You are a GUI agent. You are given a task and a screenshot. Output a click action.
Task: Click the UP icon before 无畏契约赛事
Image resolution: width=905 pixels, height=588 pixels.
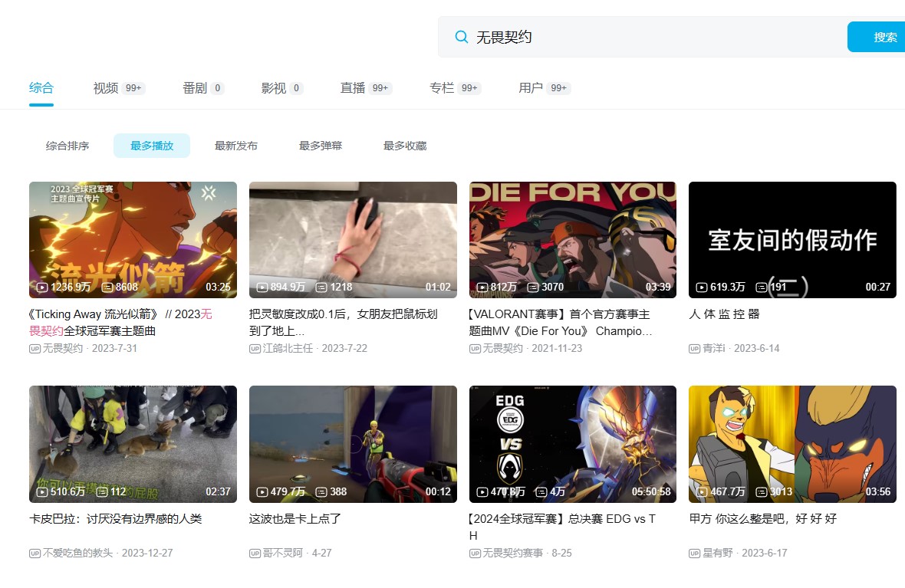475,554
